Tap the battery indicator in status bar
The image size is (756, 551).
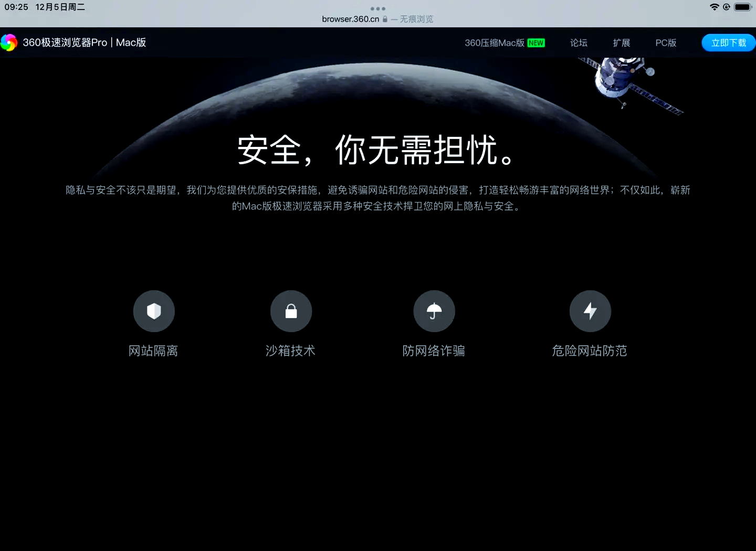click(x=743, y=7)
